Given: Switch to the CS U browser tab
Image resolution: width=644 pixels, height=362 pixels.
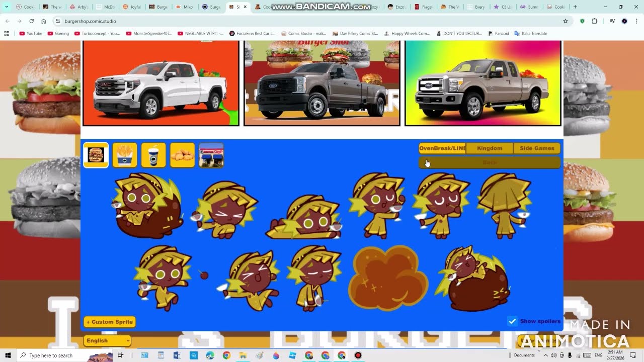Looking at the screenshot, I should coord(503,7).
